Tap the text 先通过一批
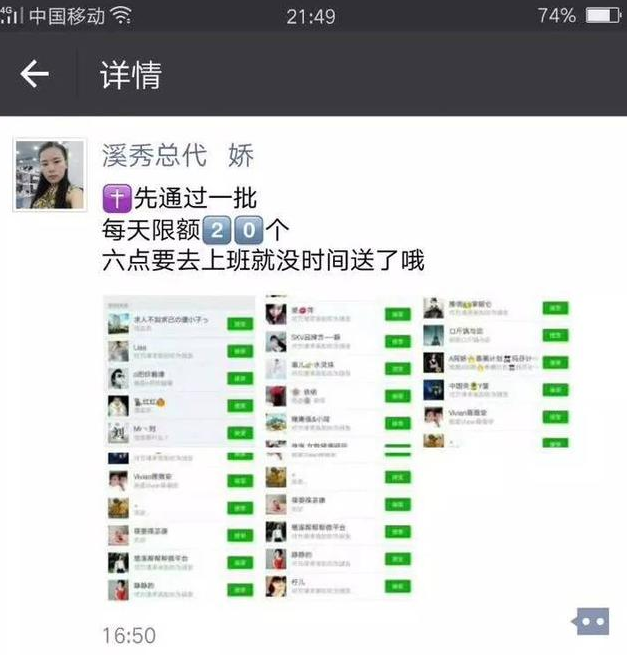The height and width of the screenshot is (655, 627). point(195,198)
